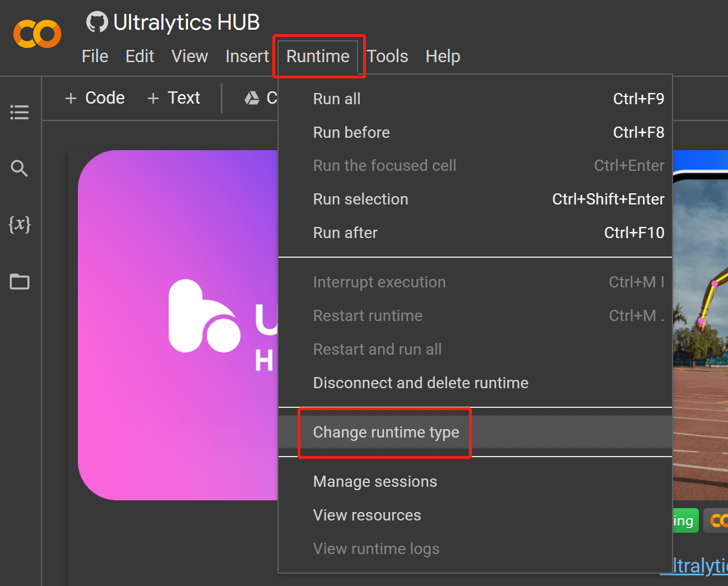Open the Edit menu

[x=140, y=57]
